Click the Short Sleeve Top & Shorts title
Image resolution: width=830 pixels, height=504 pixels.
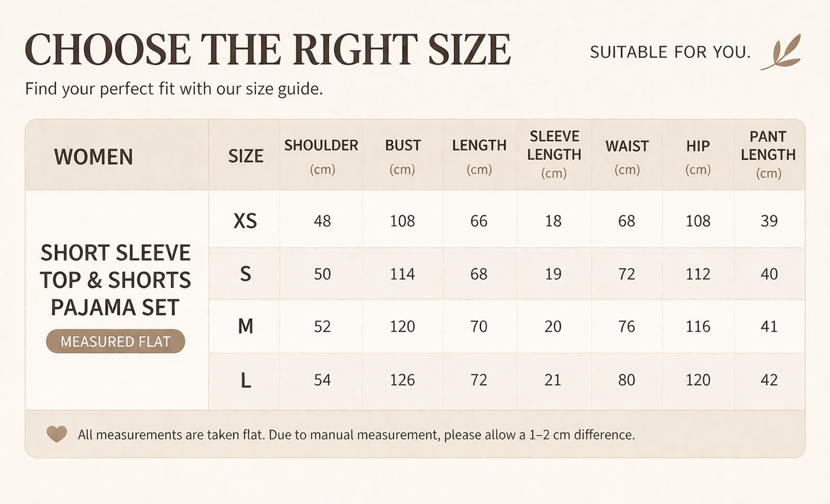pos(116,280)
